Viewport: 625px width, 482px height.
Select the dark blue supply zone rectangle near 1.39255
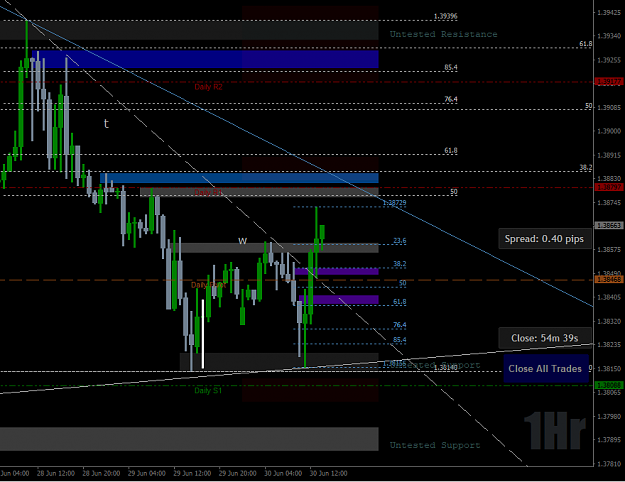pos(205,59)
